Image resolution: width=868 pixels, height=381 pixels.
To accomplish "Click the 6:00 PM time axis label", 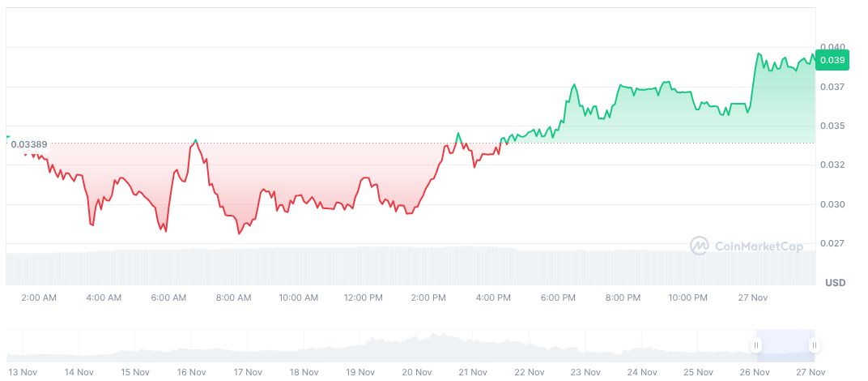I will coord(558,298).
